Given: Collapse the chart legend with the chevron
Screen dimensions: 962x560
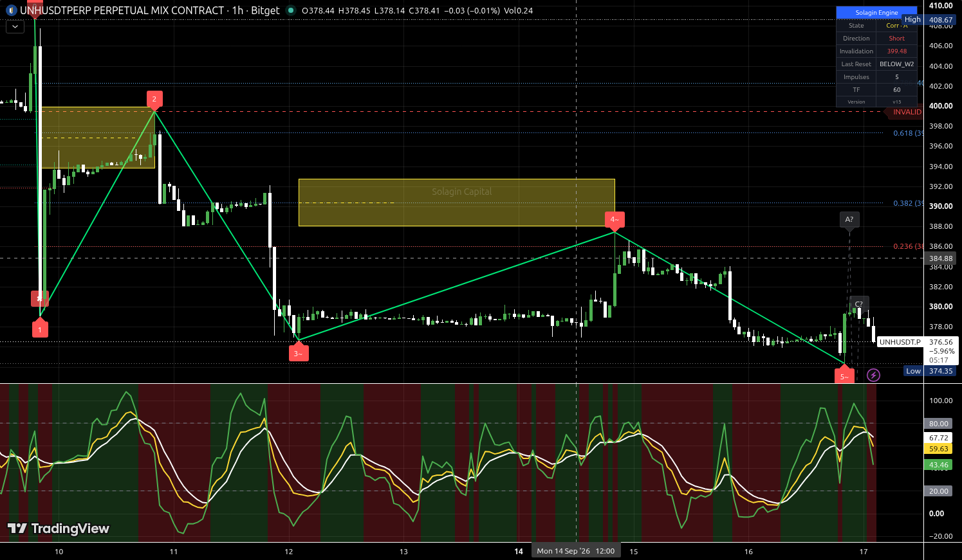Looking at the screenshot, I should pos(15,26).
